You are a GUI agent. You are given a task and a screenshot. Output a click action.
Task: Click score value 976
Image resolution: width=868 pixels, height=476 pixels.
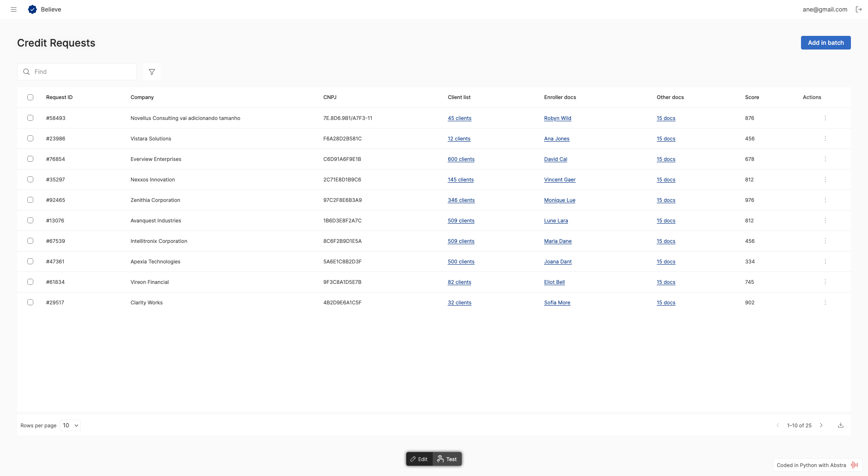tap(750, 200)
